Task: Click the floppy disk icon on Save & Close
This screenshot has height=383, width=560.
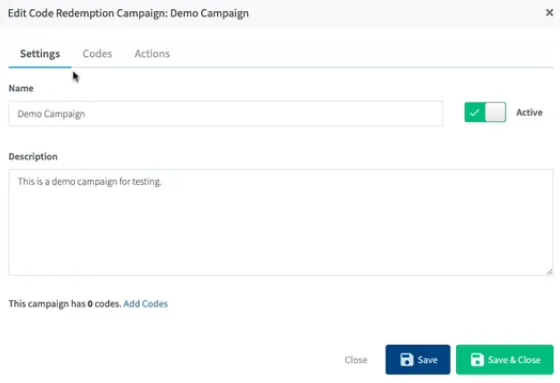Action: point(477,359)
